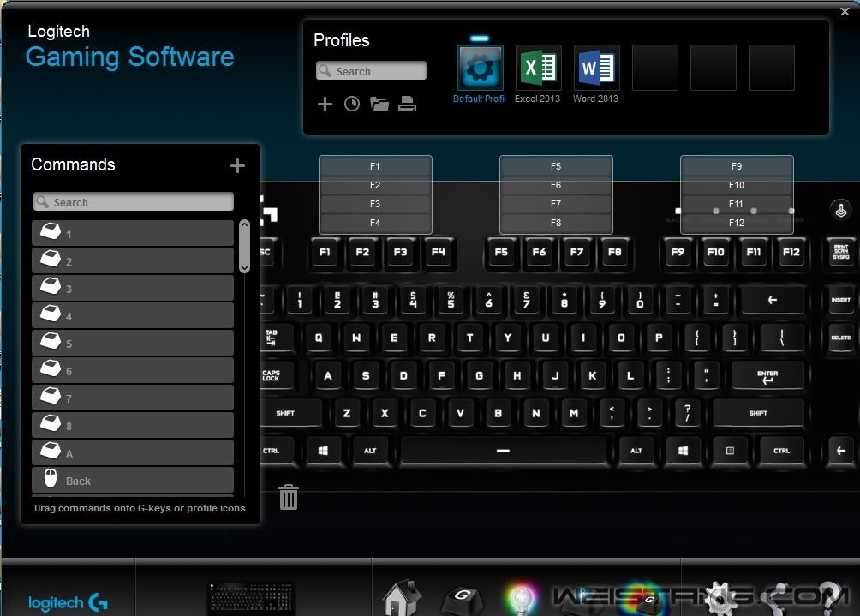Open the Home icon in bottom bar
Image resolution: width=860 pixels, height=616 pixels.
point(402,598)
